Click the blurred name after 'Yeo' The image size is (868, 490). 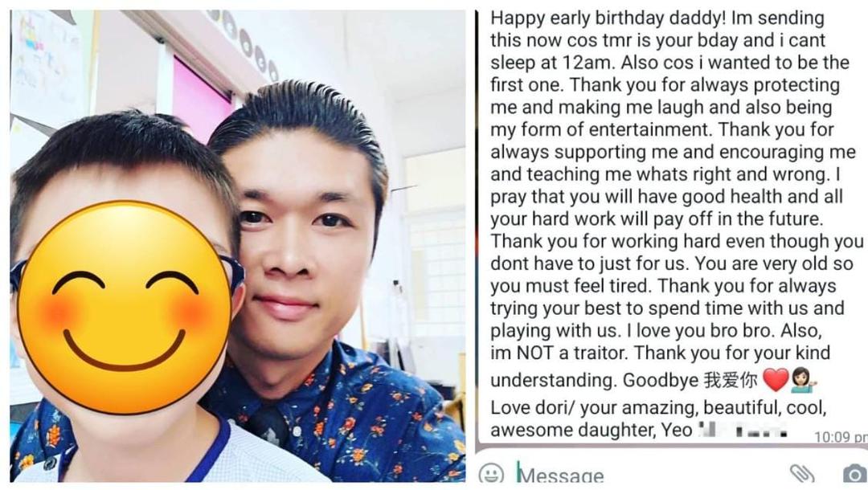point(743,430)
